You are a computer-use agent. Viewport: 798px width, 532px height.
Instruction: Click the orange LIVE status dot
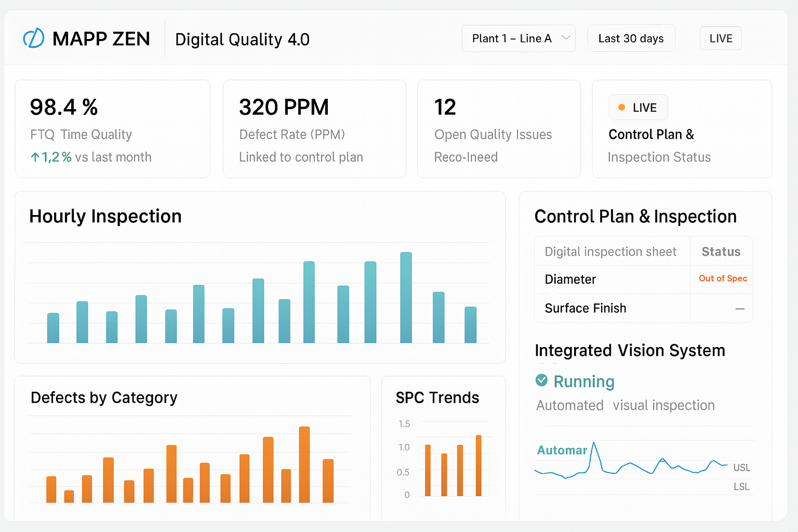pyautogui.click(x=621, y=108)
